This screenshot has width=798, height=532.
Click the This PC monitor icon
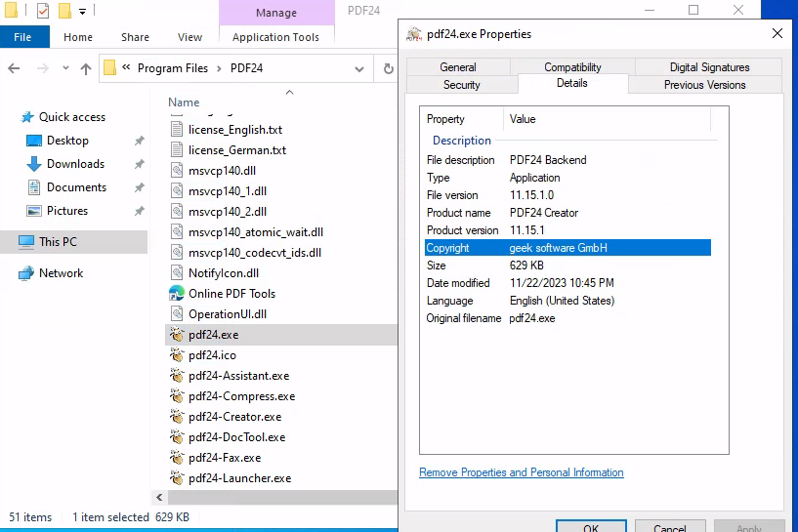[26, 242]
